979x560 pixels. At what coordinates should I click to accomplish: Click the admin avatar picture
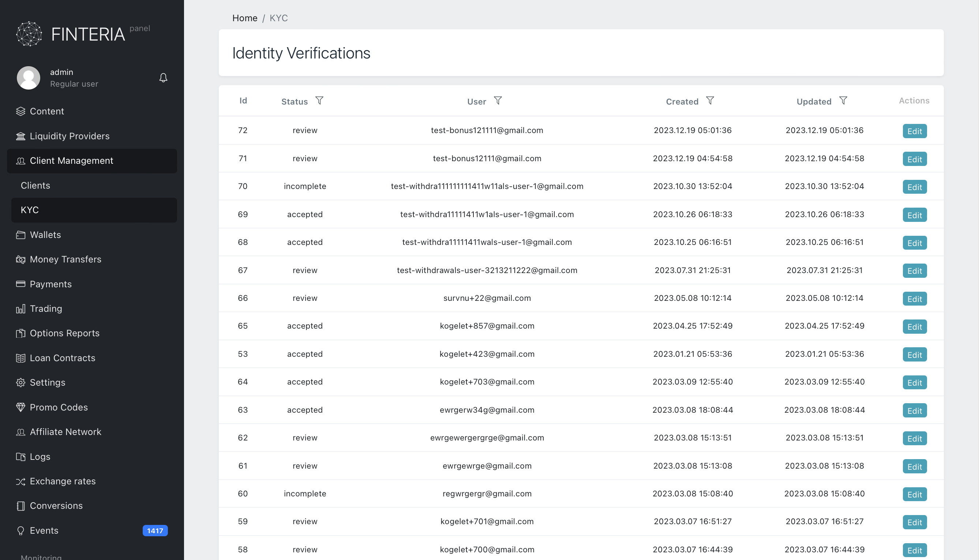tap(29, 78)
